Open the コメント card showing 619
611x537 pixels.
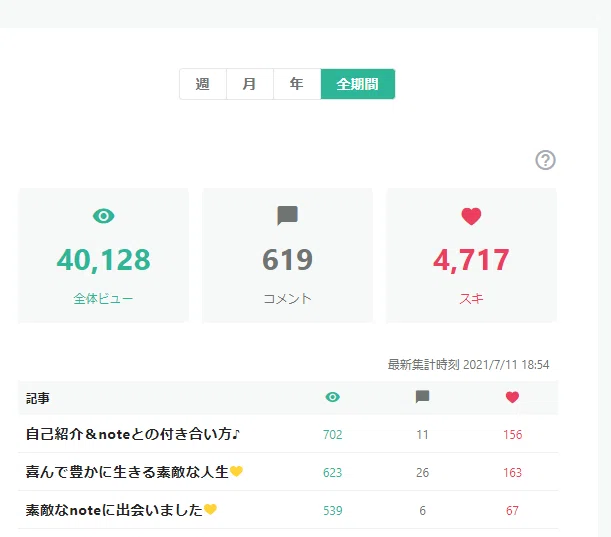coord(288,255)
